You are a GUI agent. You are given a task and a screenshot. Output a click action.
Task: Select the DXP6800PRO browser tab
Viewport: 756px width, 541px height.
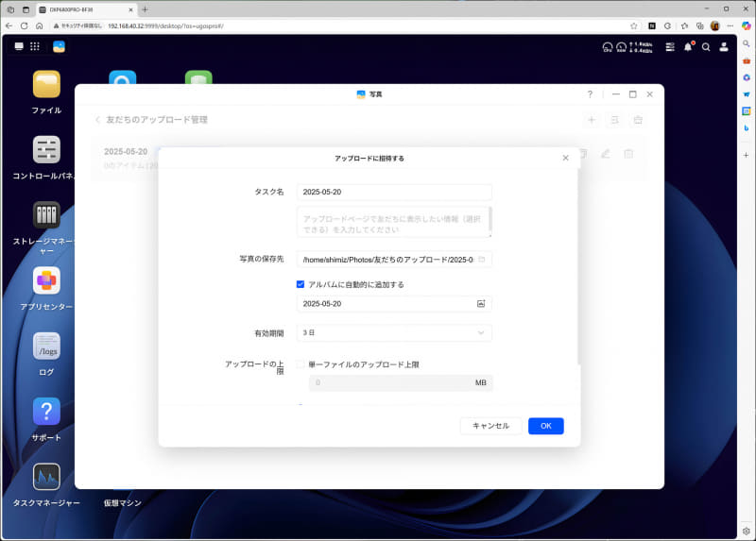[x=86, y=9]
